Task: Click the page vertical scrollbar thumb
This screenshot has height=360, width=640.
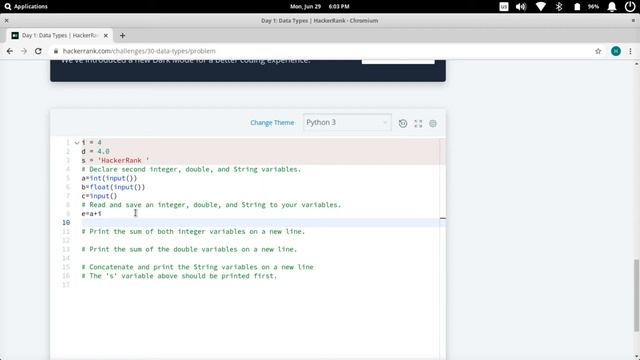Action: 636,295
